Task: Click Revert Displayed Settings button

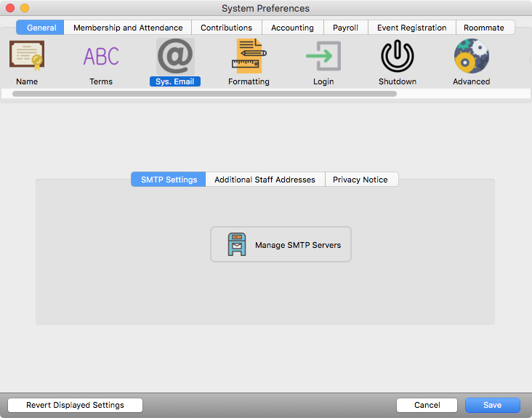Action: [x=75, y=406]
